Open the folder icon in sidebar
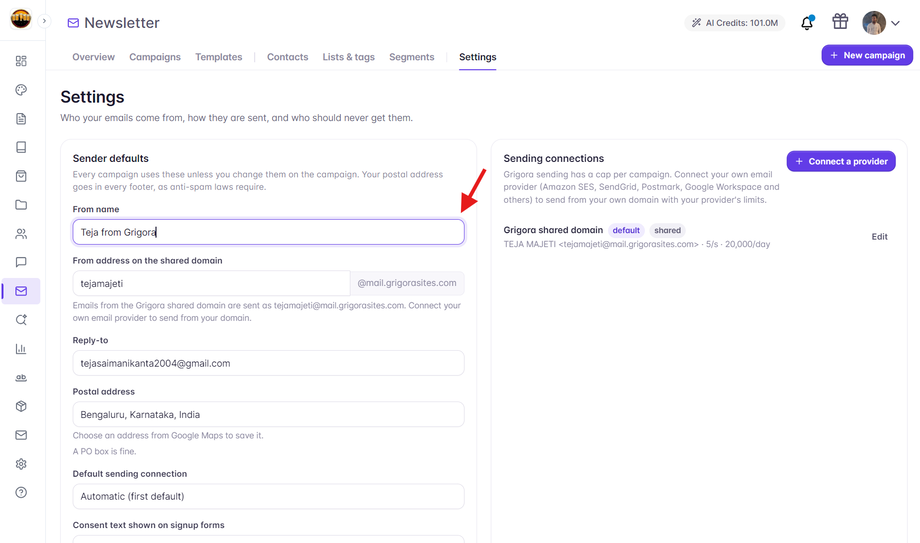This screenshot has width=920, height=543. (x=21, y=205)
